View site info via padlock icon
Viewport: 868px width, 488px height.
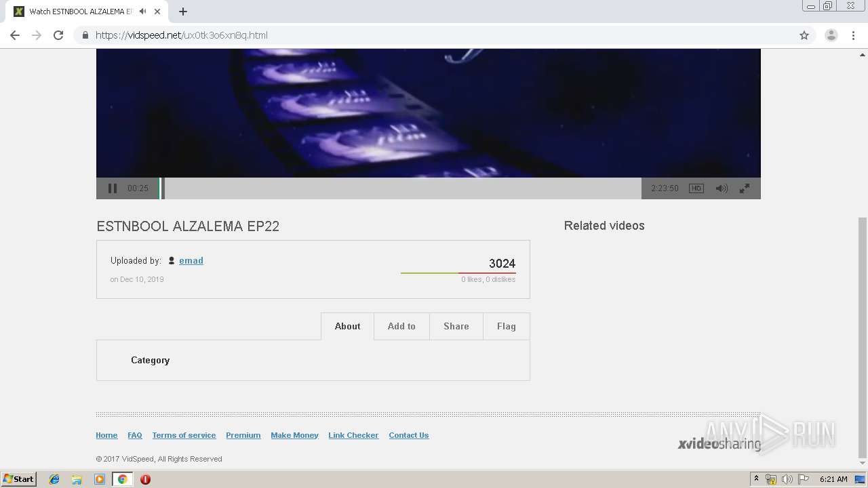[85, 35]
